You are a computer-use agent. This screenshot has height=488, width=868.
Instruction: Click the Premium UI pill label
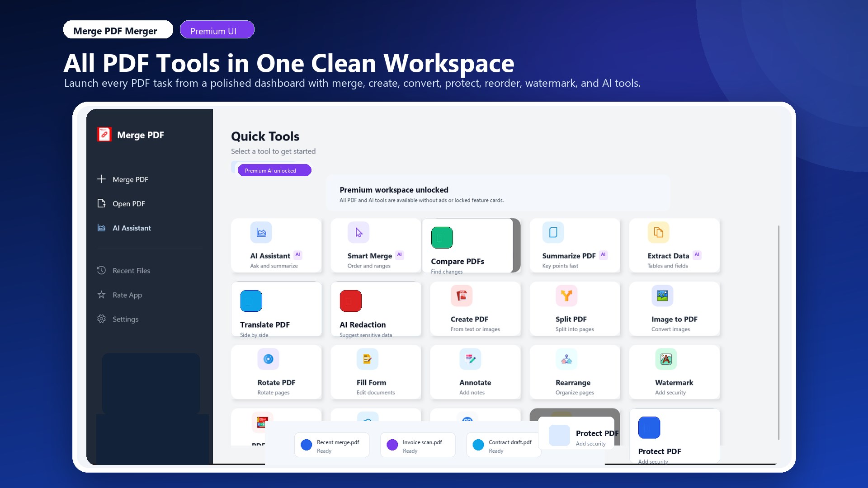[217, 30]
